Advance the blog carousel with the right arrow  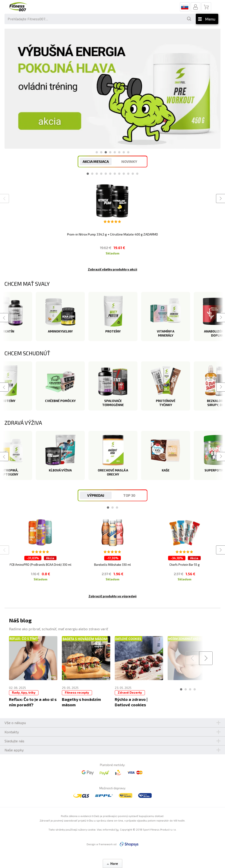coord(206,658)
